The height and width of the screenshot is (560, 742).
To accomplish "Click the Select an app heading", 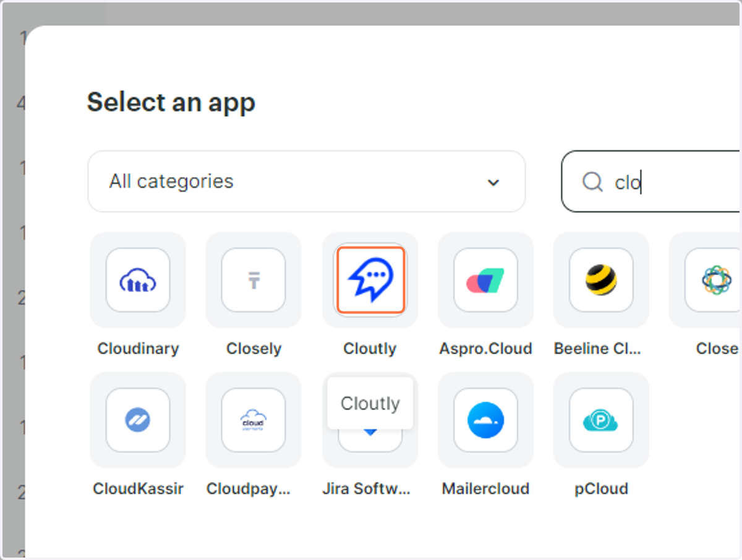I will 171,102.
